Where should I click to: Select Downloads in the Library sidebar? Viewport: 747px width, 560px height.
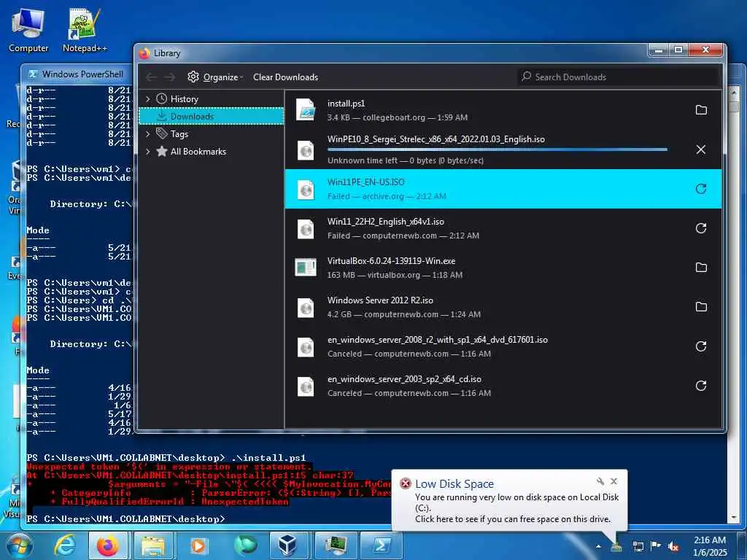click(x=212, y=116)
